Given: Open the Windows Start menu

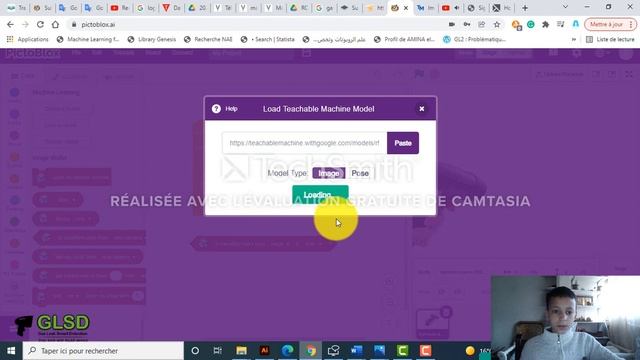Looking at the screenshot, I should (x=11, y=351).
